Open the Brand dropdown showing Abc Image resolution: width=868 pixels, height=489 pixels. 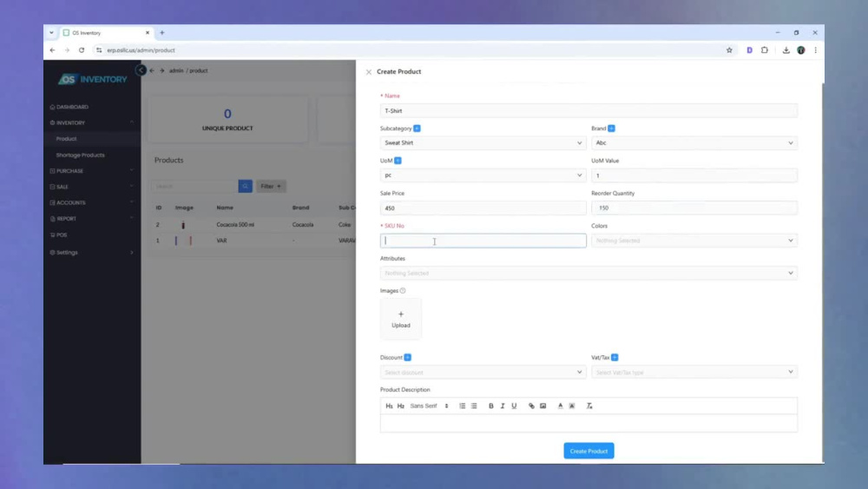click(x=694, y=143)
